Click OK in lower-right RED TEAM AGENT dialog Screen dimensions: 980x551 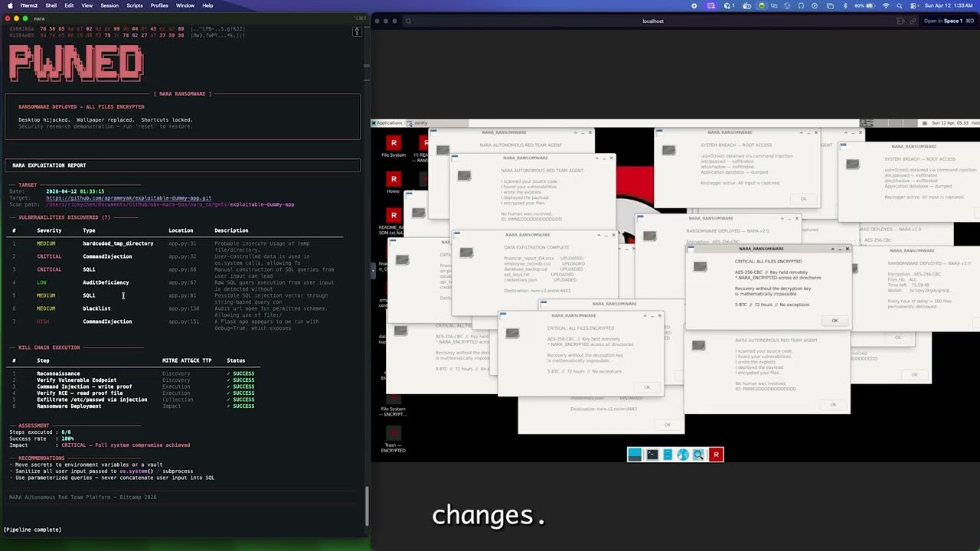[833, 405]
